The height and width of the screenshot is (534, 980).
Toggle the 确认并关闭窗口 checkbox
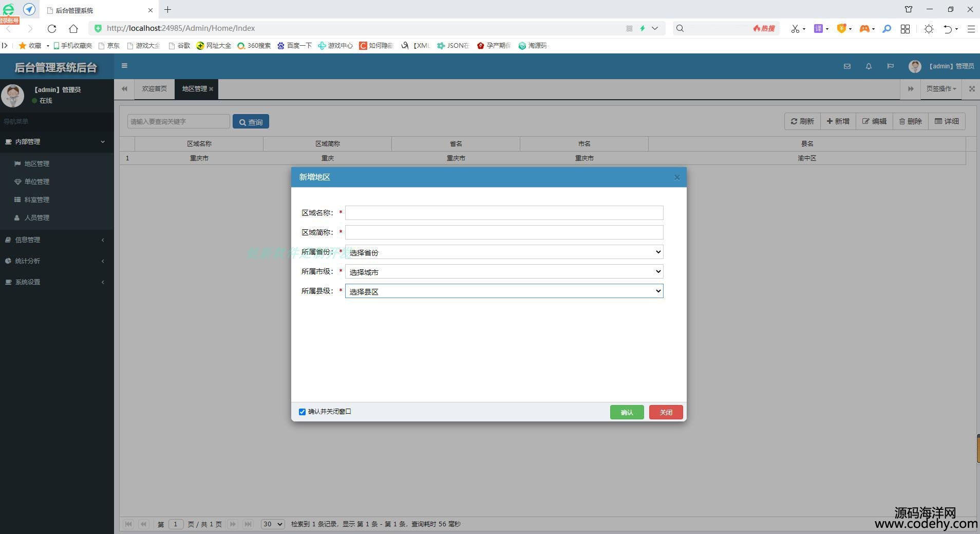click(302, 412)
